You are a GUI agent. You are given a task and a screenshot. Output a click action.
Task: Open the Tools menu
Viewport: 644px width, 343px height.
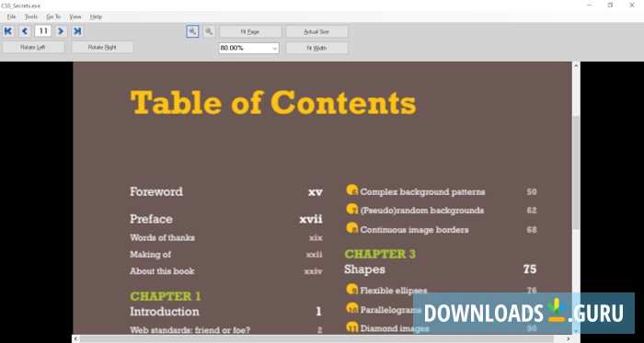click(30, 17)
